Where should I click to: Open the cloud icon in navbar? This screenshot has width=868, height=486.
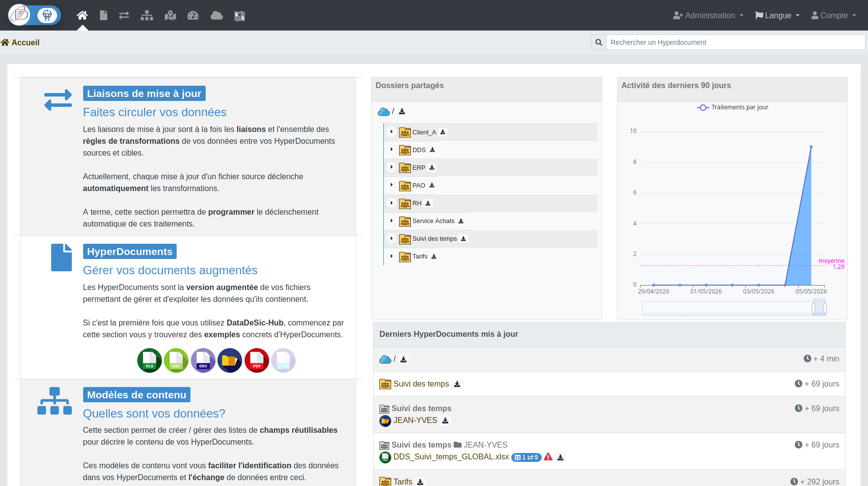(217, 15)
